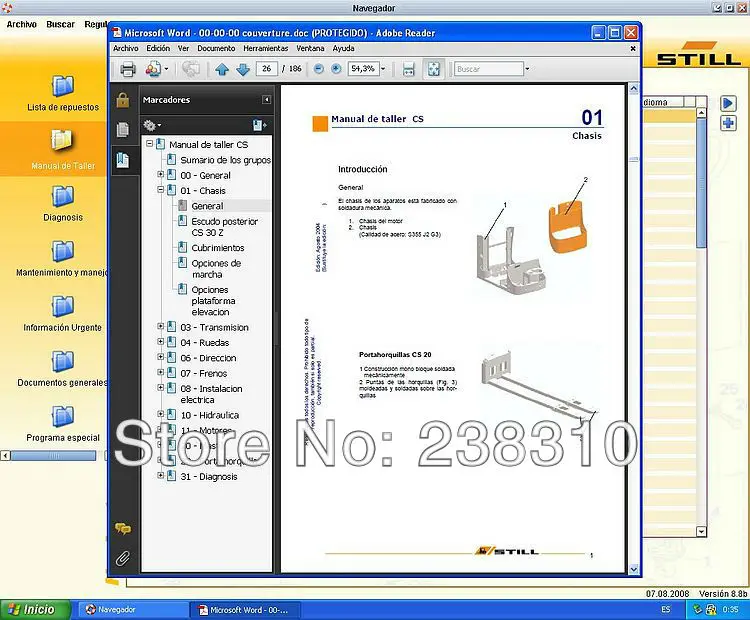Image resolution: width=750 pixels, height=620 pixels.
Task: Click the ES language indicator in tray
Action: pyautogui.click(x=665, y=609)
